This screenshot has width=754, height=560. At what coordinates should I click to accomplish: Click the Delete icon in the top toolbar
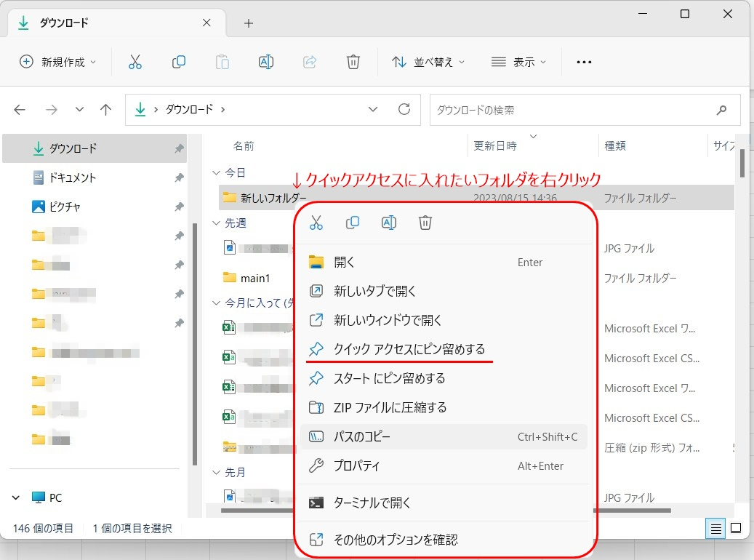coord(353,62)
